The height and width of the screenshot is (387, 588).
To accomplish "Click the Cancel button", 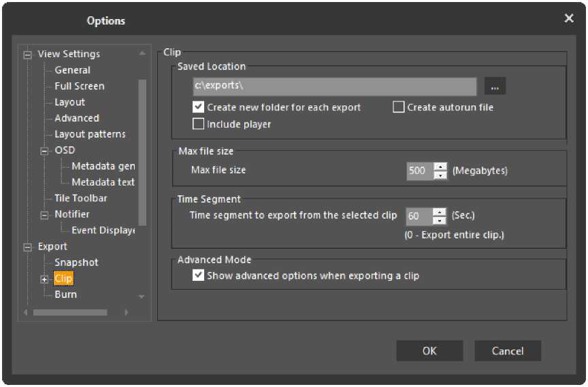I will [508, 351].
